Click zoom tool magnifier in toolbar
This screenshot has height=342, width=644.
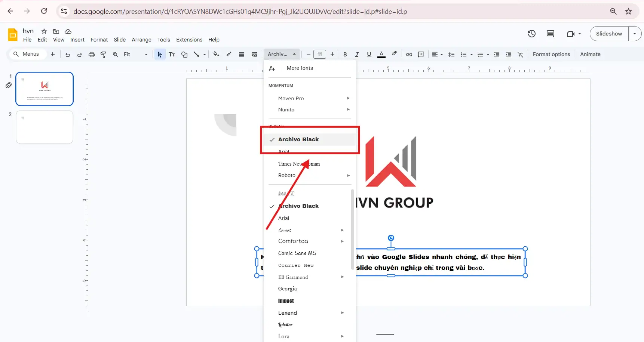tap(115, 55)
